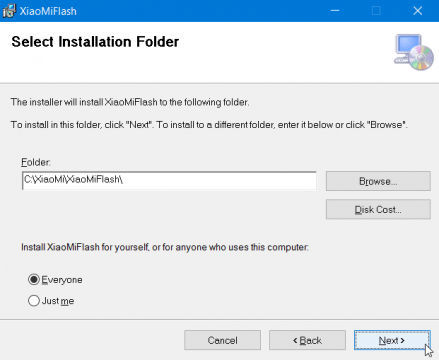The height and width of the screenshot is (360, 439).
Task: Click the 'installer will install XiaoMiFlash' sentence
Action: click(x=130, y=102)
